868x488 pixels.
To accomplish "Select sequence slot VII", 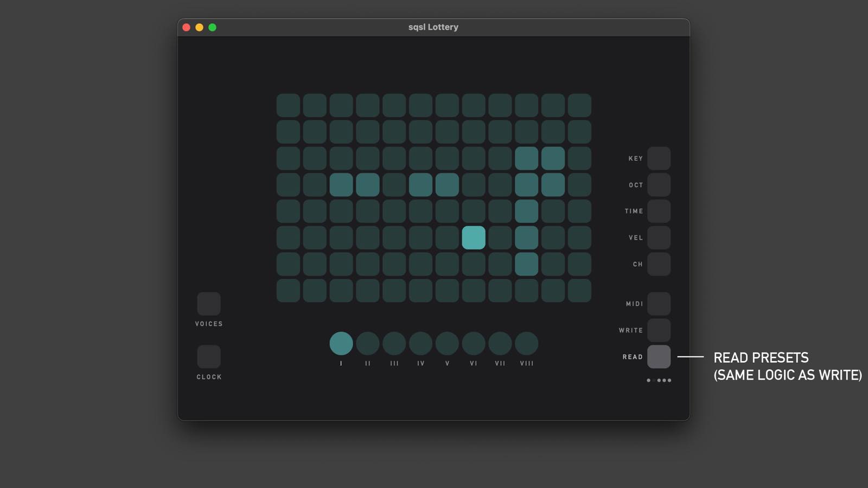I will click(x=500, y=343).
